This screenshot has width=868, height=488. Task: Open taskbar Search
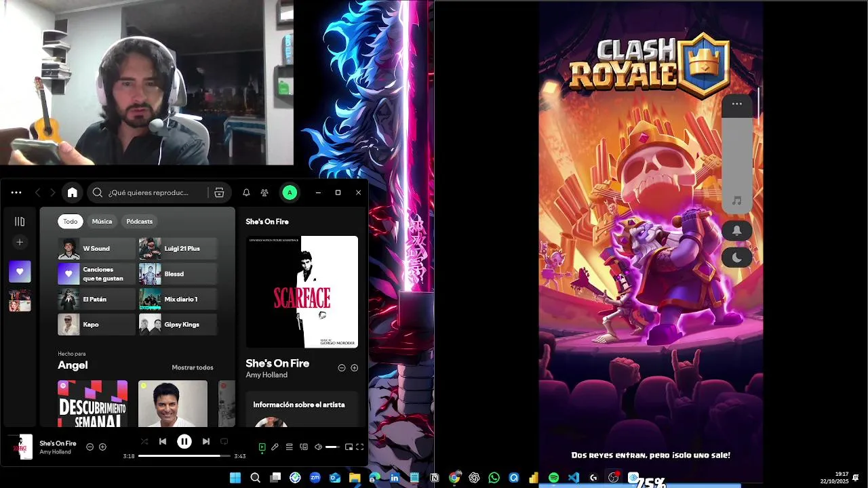tap(256, 478)
